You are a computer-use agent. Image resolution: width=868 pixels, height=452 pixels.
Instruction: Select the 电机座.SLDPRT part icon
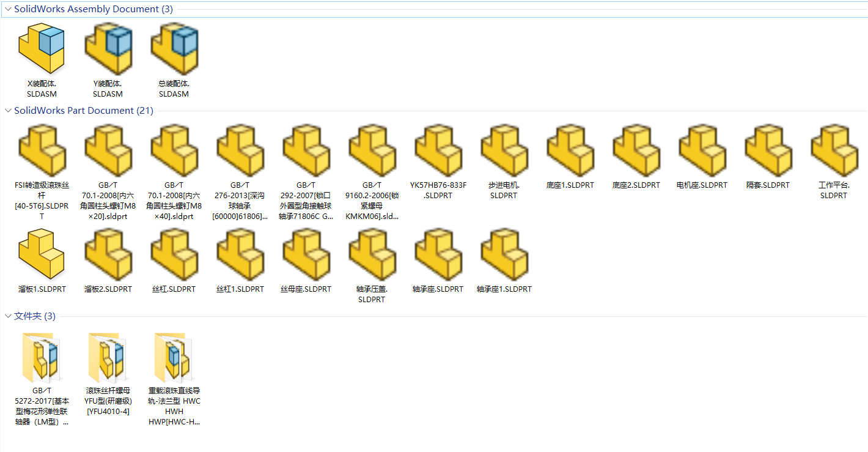pos(702,150)
